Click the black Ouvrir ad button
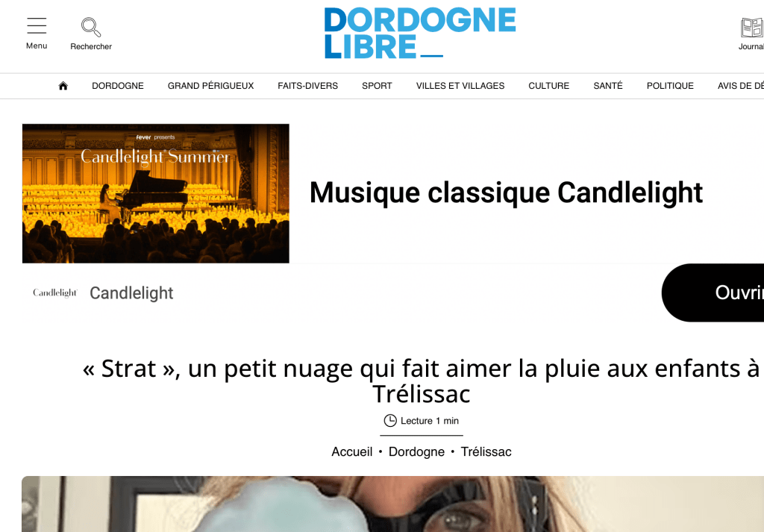 [x=713, y=292]
